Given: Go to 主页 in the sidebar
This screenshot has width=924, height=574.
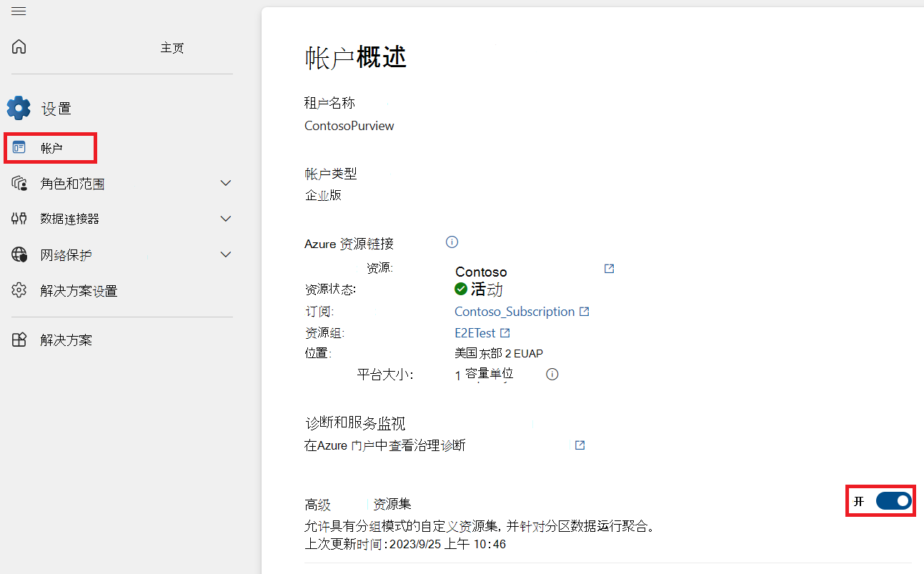Looking at the screenshot, I should click(x=172, y=48).
